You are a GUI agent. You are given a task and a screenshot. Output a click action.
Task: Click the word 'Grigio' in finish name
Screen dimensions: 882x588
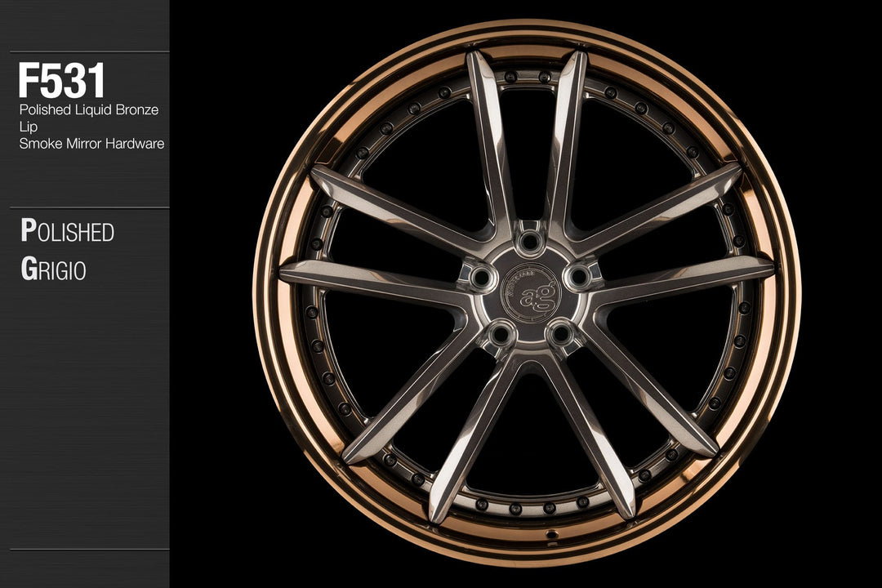click(x=53, y=270)
